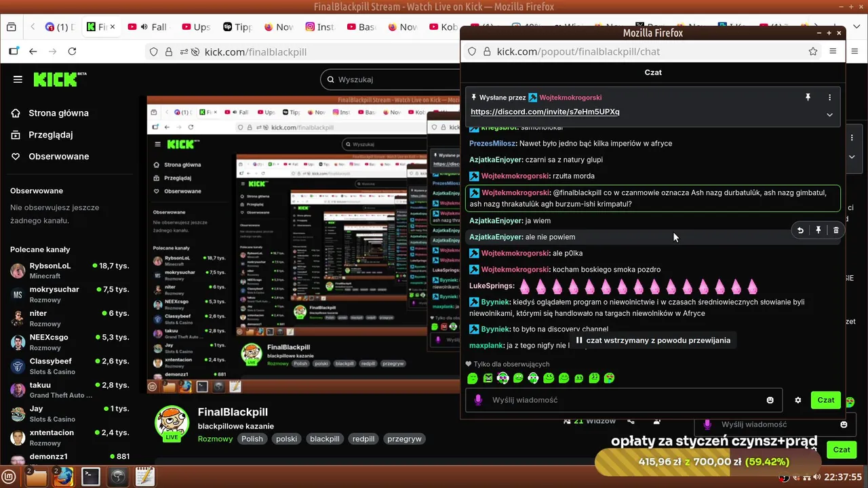Delete the hovered chat message
This screenshot has height=488, width=868.
pos(836,230)
